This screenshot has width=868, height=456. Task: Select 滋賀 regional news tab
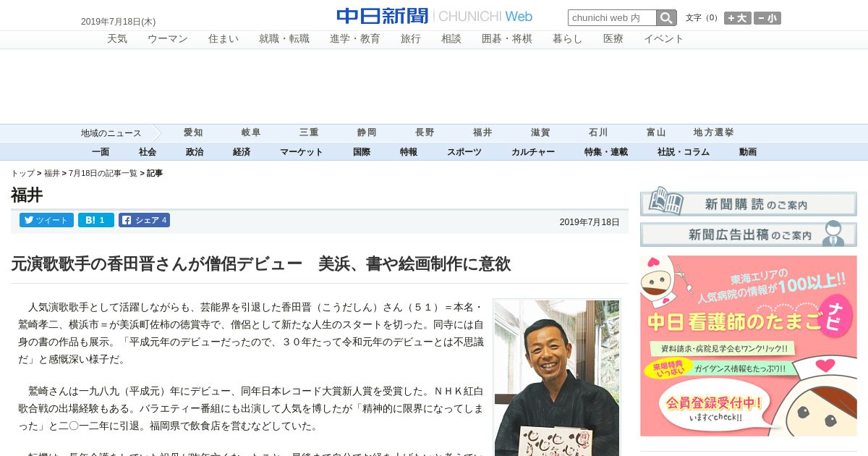[540, 132]
